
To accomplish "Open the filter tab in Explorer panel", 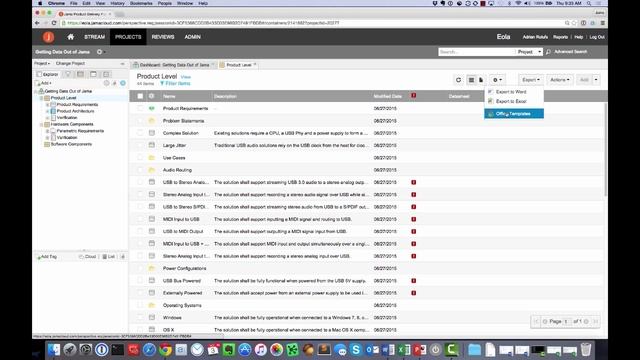I will (x=68, y=74).
